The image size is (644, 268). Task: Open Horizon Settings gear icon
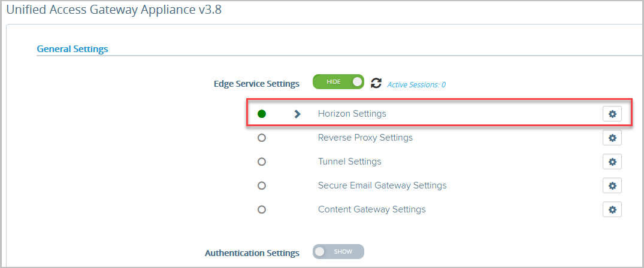click(612, 114)
